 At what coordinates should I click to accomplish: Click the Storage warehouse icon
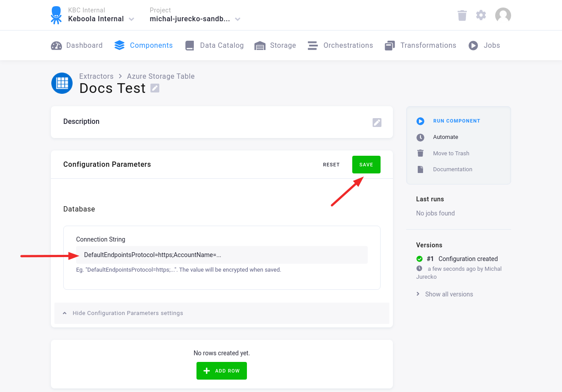click(x=260, y=46)
